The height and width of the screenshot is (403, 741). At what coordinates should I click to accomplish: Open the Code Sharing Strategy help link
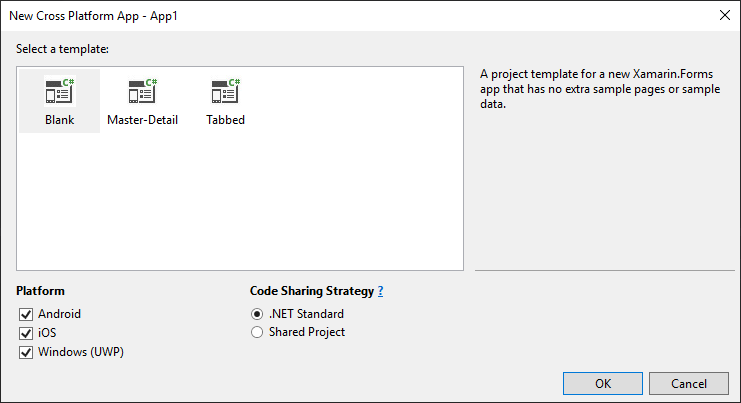point(380,291)
